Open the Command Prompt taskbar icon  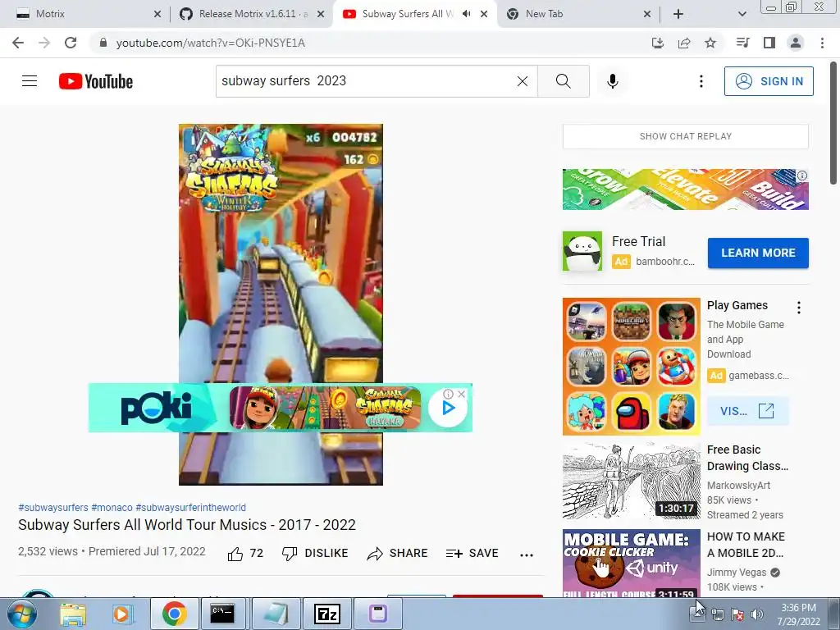222,614
